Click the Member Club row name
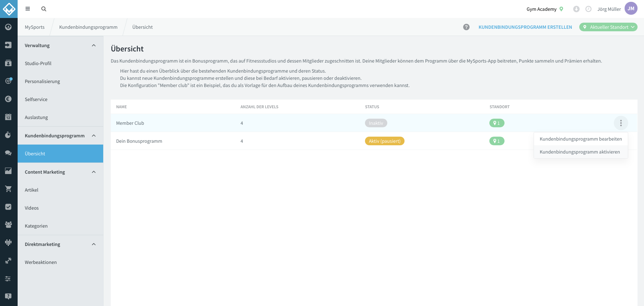Image resolution: width=644 pixels, height=306 pixels. click(x=130, y=123)
